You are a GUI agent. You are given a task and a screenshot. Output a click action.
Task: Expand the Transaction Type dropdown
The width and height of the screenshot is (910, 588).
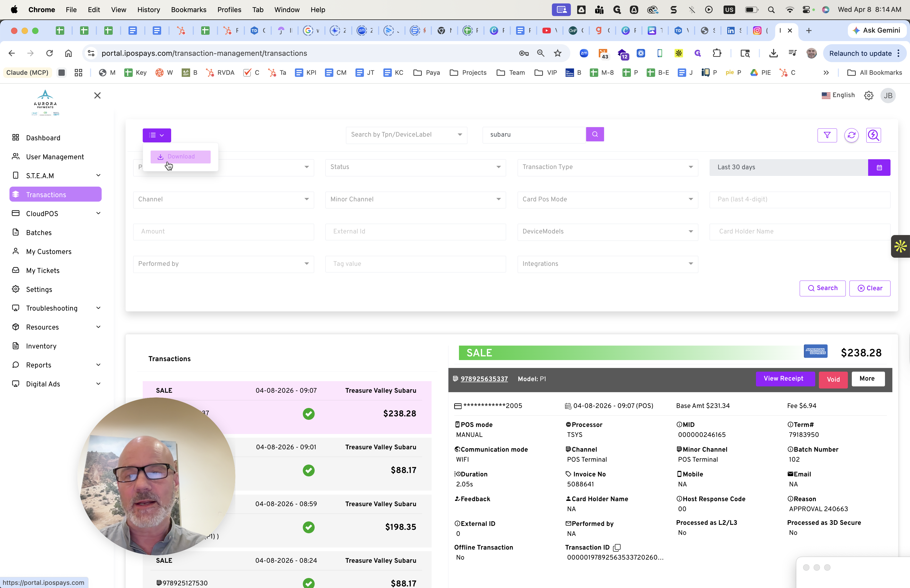pos(607,167)
